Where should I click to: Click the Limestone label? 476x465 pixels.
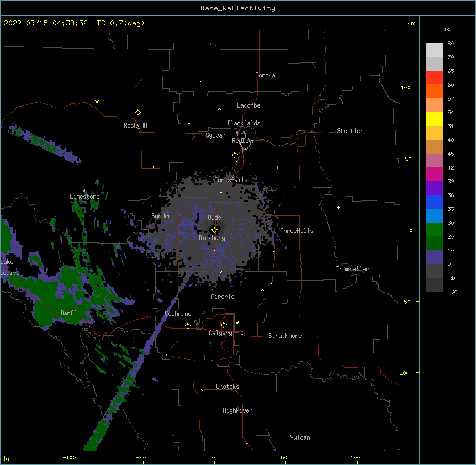point(84,197)
